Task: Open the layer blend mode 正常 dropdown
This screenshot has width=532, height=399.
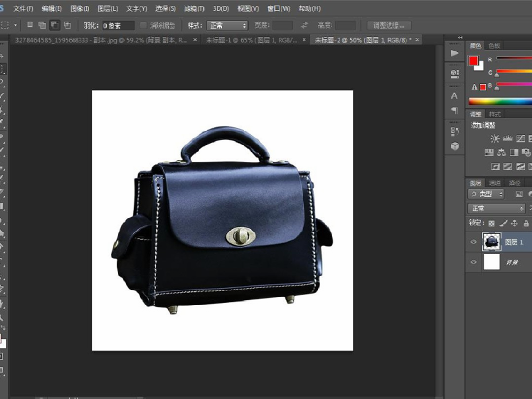Action: (x=497, y=209)
